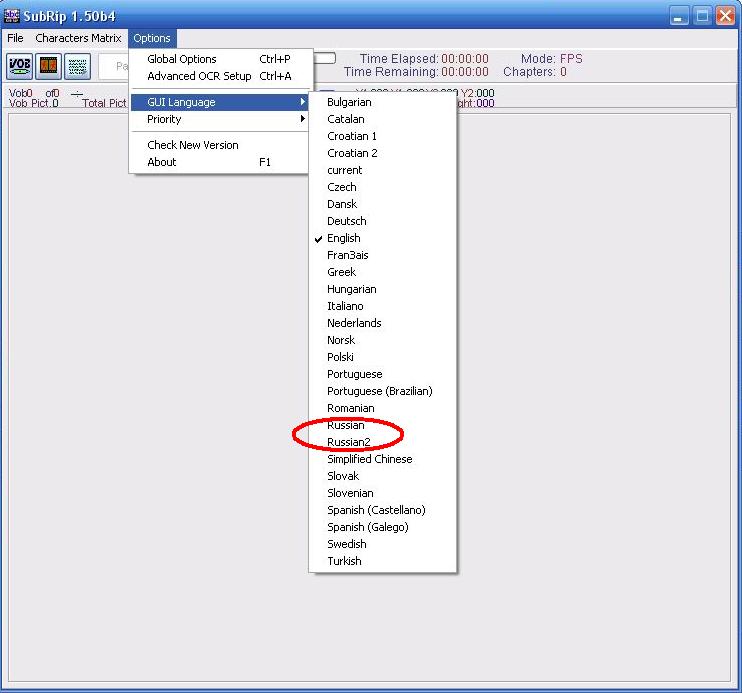Click the VOB open toolbar icon
Image resolution: width=742 pixels, height=693 pixels.
click(20, 67)
